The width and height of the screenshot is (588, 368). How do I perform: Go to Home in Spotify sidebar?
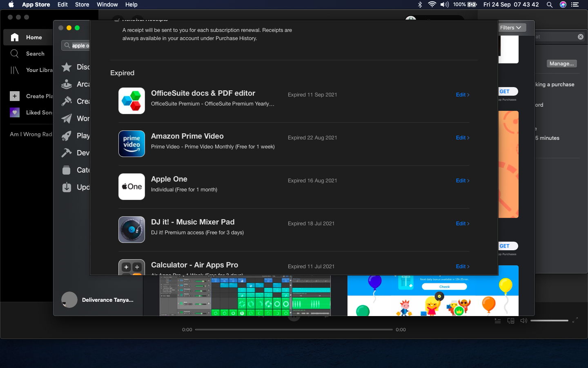tap(28, 37)
